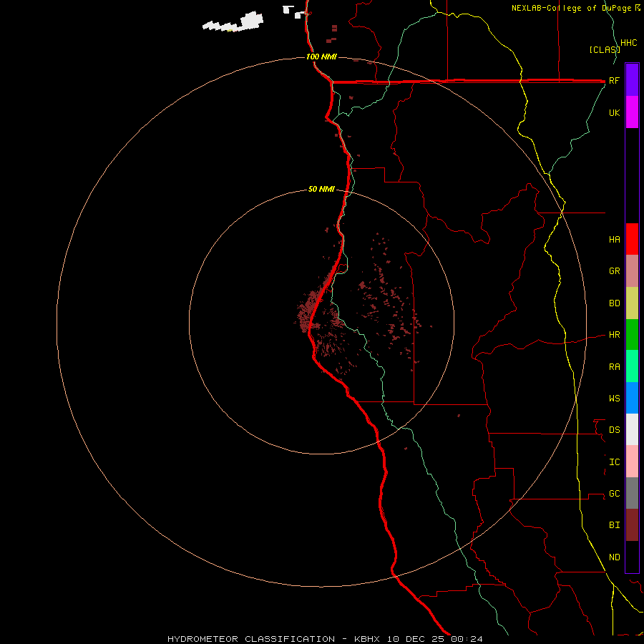Click the 00:24 timestamp

click(467, 639)
